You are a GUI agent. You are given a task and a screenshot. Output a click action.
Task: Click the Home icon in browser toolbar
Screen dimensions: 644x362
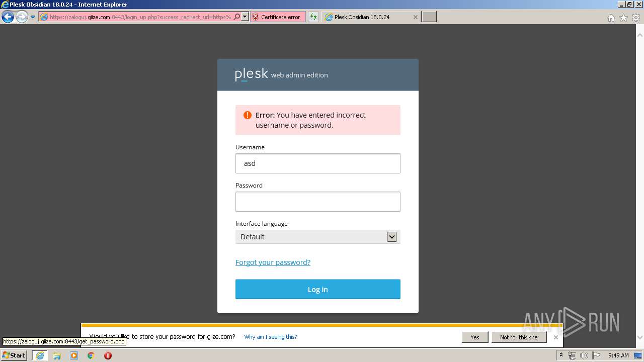coord(611,18)
